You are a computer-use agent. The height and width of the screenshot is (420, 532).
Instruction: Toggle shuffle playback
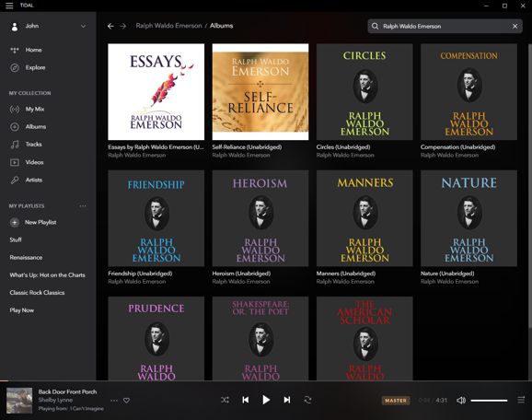pyautogui.click(x=225, y=400)
